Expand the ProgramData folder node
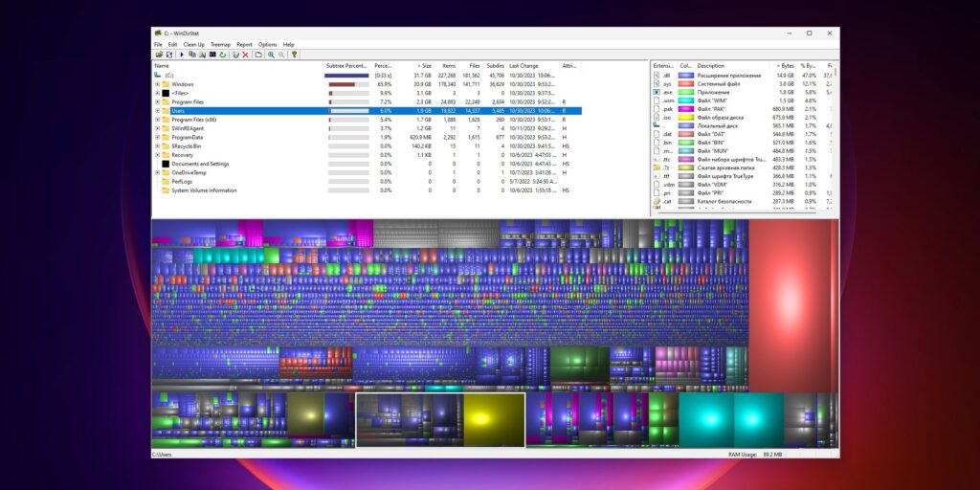The width and height of the screenshot is (980, 490). (x=158, y=138)
